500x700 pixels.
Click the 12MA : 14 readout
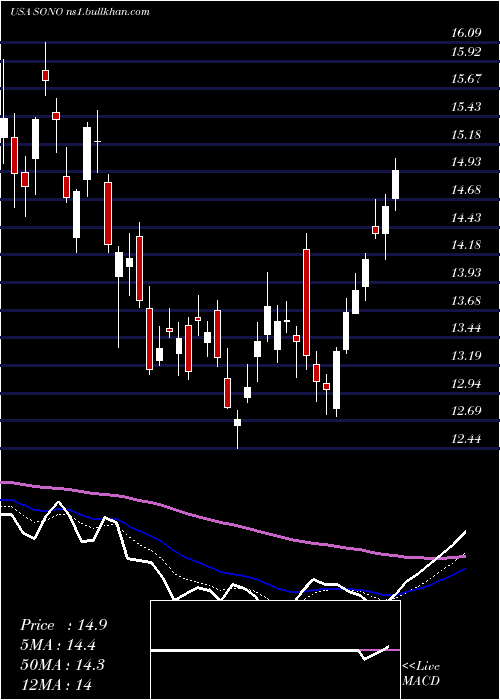(56, 684)
